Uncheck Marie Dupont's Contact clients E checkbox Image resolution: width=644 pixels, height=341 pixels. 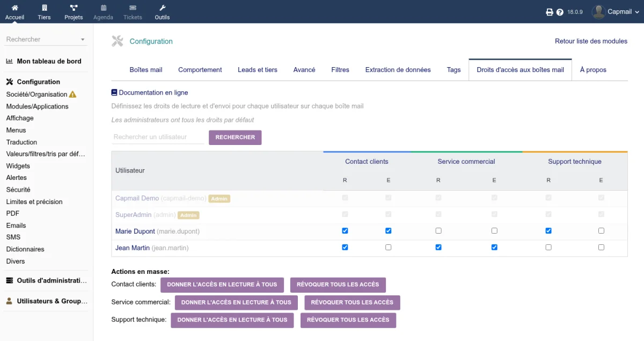point(389,231)
